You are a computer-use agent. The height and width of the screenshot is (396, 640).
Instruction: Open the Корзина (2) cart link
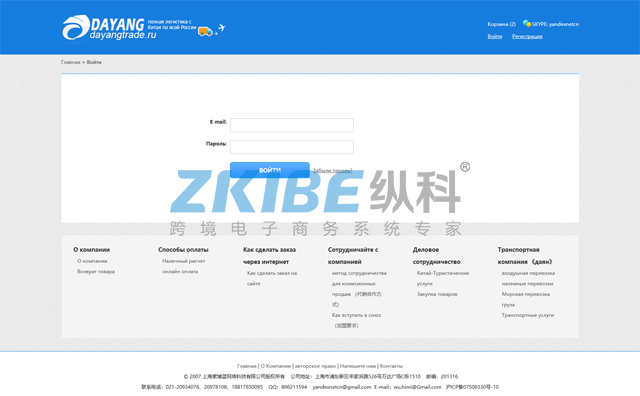point(501,24)
